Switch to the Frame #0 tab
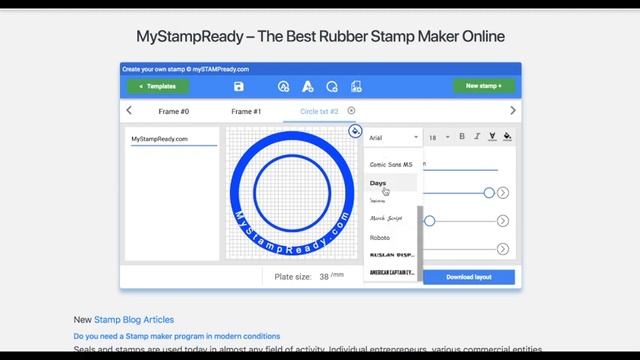The width and height of the screenshot is (640, 360). [x=173, y=111]
